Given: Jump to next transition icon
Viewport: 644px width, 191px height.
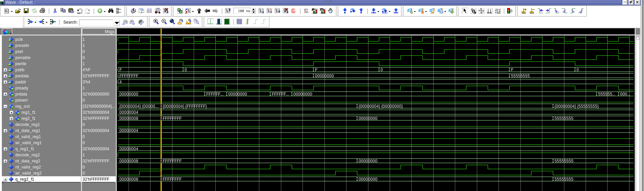Looking at the screenshot, I should pos(548,11).
